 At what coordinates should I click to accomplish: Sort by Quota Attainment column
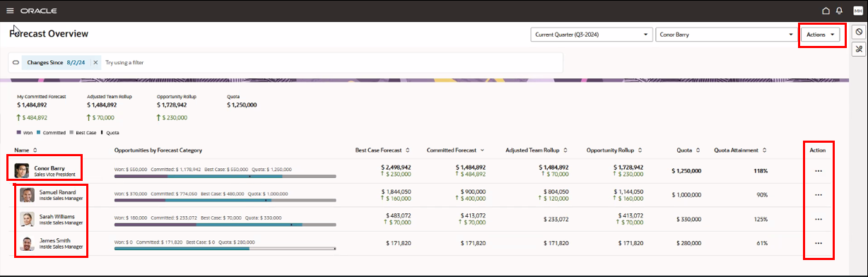tap(765, 150)
